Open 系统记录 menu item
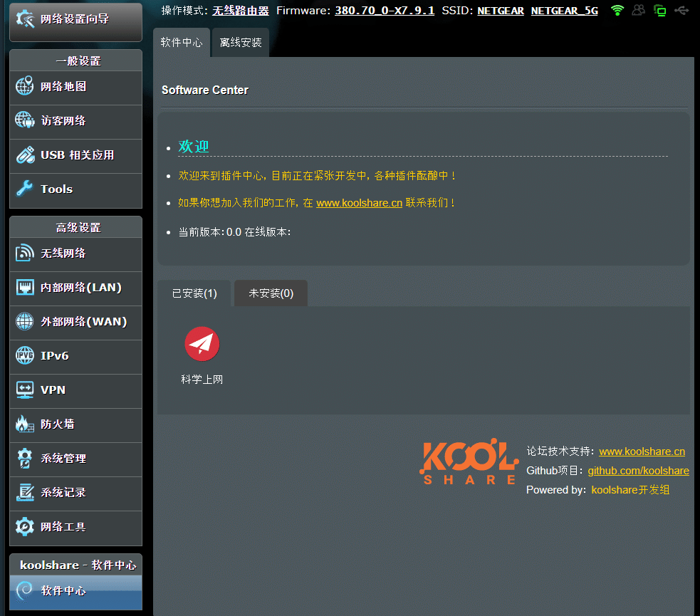The width and height of the screenshot is (700, 616). click(76, 494)
